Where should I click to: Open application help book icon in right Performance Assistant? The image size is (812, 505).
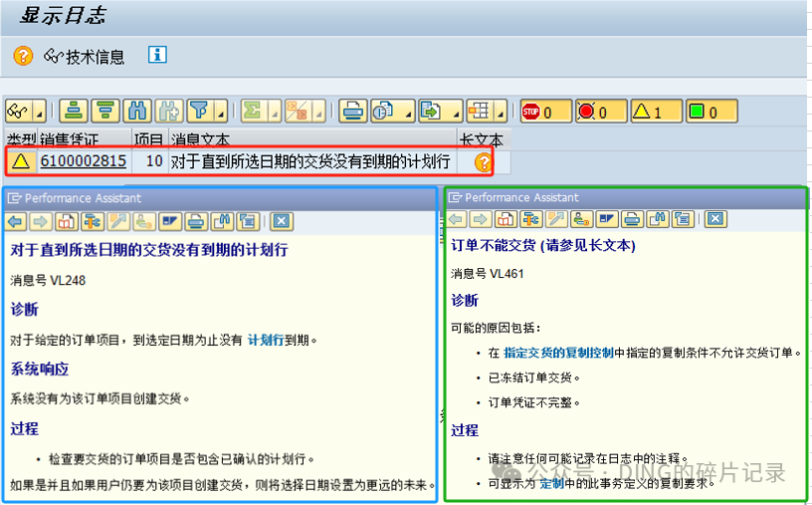pos(506,219)
